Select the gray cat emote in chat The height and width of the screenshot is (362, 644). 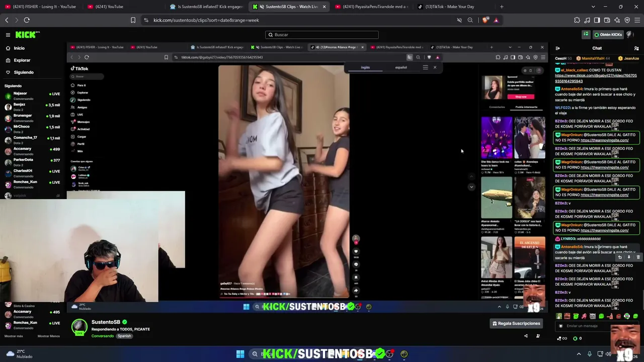[x=593, y=316]
